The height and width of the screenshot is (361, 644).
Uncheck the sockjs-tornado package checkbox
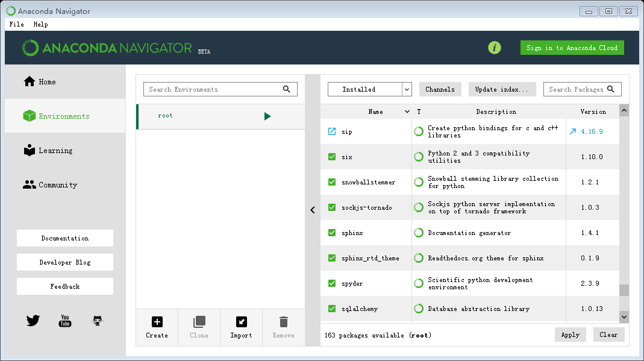point(332,207)
